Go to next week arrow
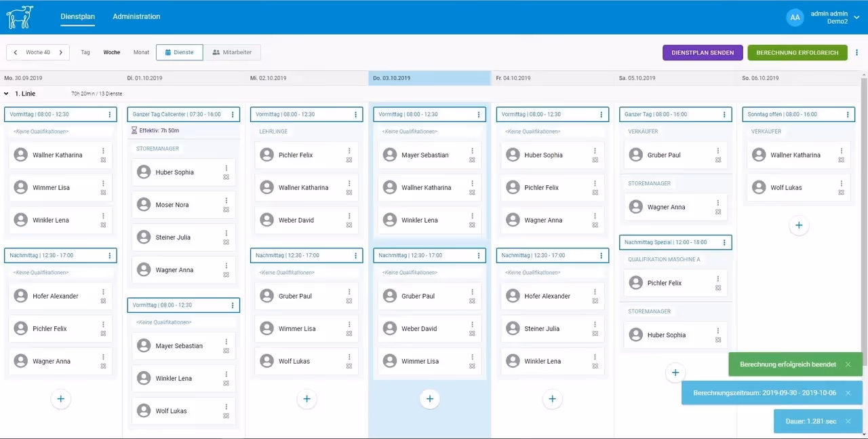The height and width of the screenshot is (439, 868). point(60,52)
